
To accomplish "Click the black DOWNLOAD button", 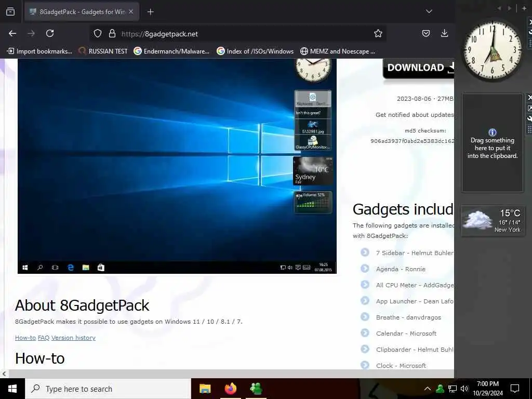I will coord(418,68).
